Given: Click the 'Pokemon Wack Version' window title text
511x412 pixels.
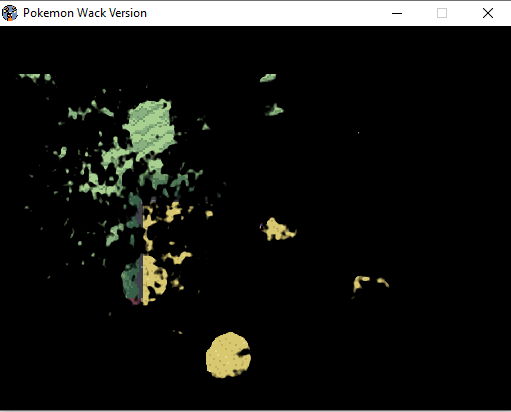Looking at the screenshot, I should tap(85, 13).
